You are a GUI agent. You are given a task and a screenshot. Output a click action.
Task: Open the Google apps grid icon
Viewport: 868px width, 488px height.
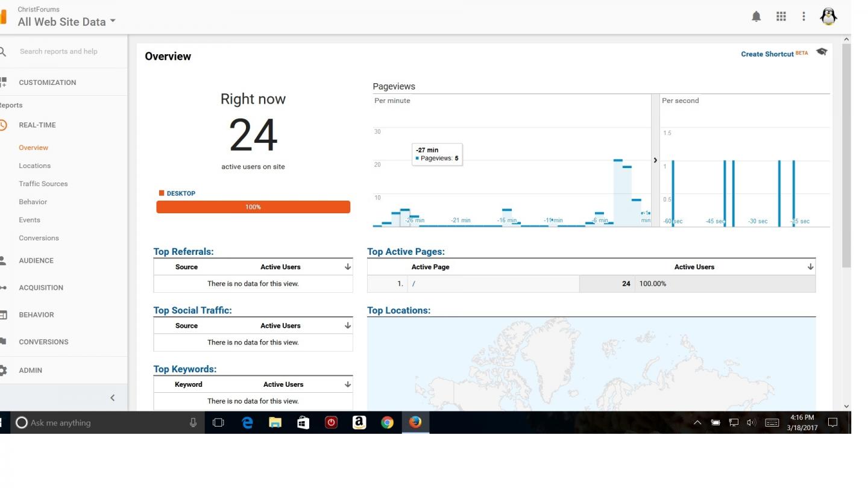pyautogui.click(x=781, y=17)
